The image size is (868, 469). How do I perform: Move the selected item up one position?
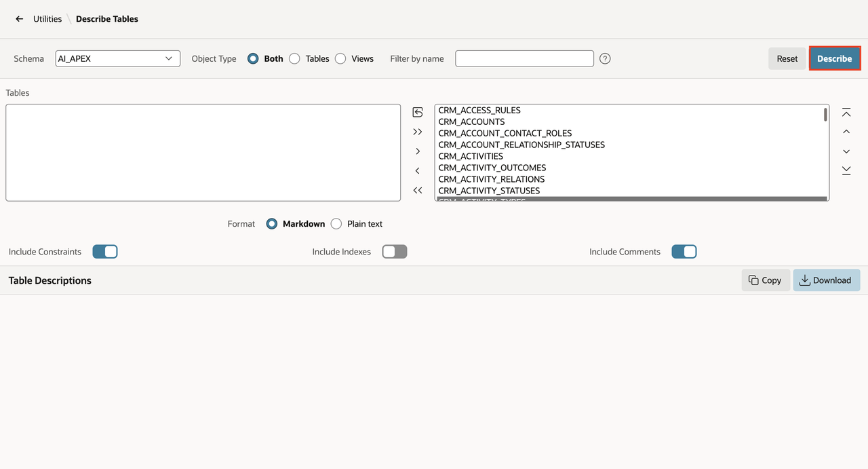coord(846,132)
